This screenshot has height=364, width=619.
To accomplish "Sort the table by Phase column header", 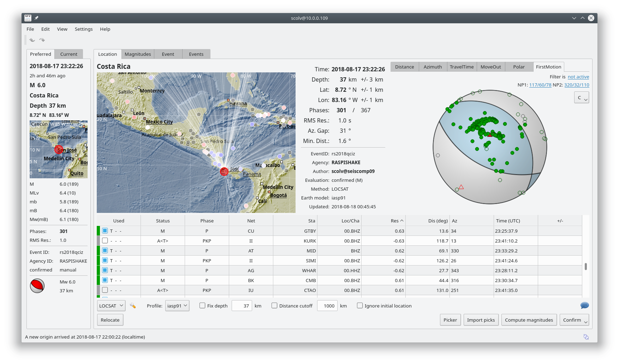I will (207, 221).
